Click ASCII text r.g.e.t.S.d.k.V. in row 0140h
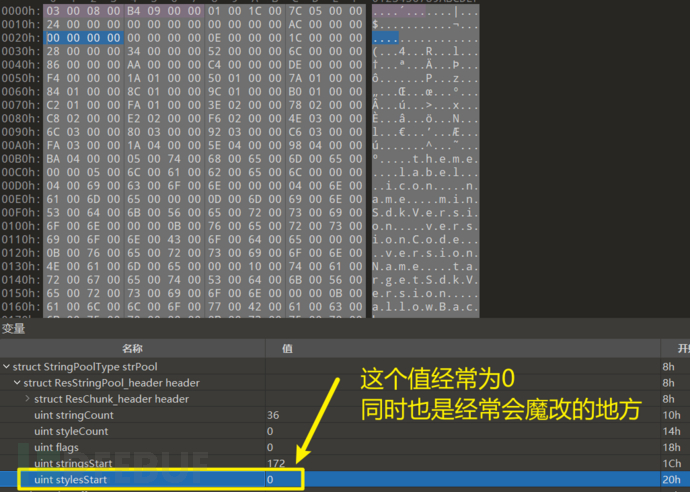 [x=425, y=279]
